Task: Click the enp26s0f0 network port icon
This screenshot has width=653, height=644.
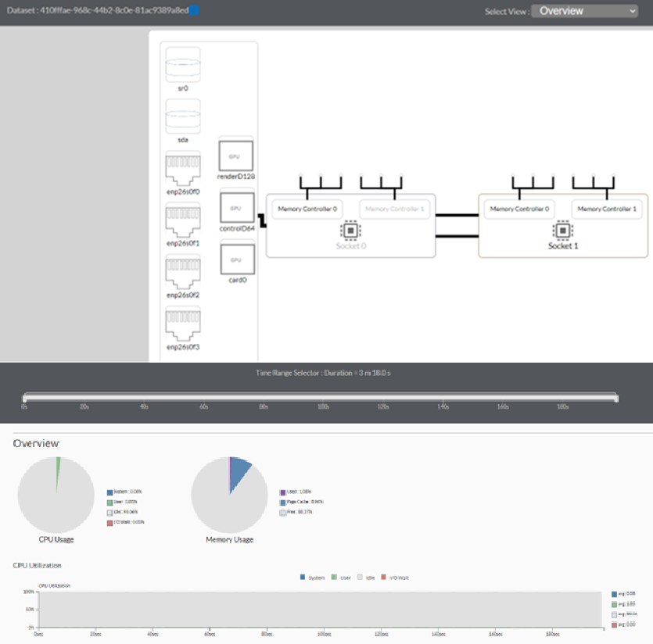Action: [x=183, y=169]
